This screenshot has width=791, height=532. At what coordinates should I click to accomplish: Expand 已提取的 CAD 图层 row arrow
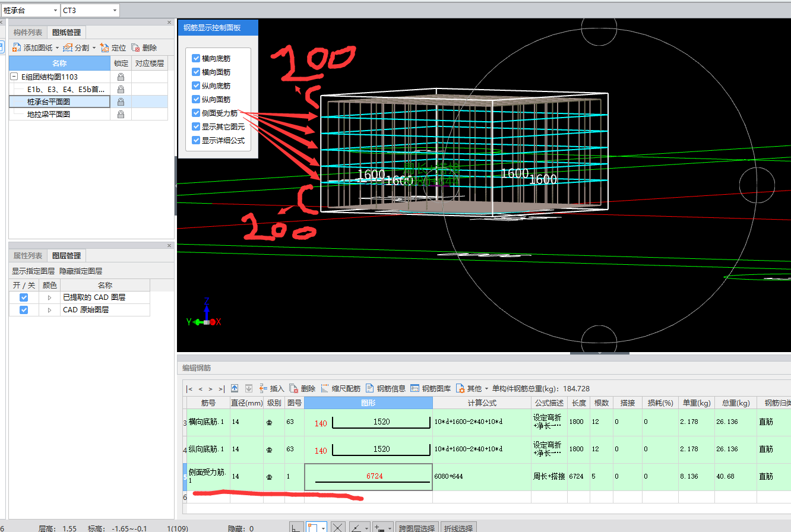click(49, 297)
